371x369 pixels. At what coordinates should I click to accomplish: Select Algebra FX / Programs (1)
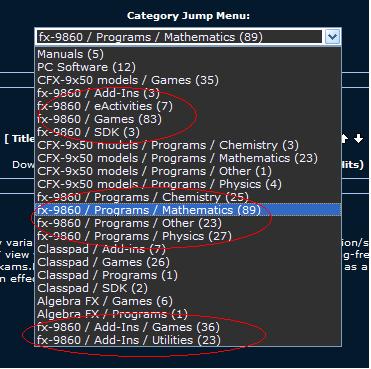(188, 314)
